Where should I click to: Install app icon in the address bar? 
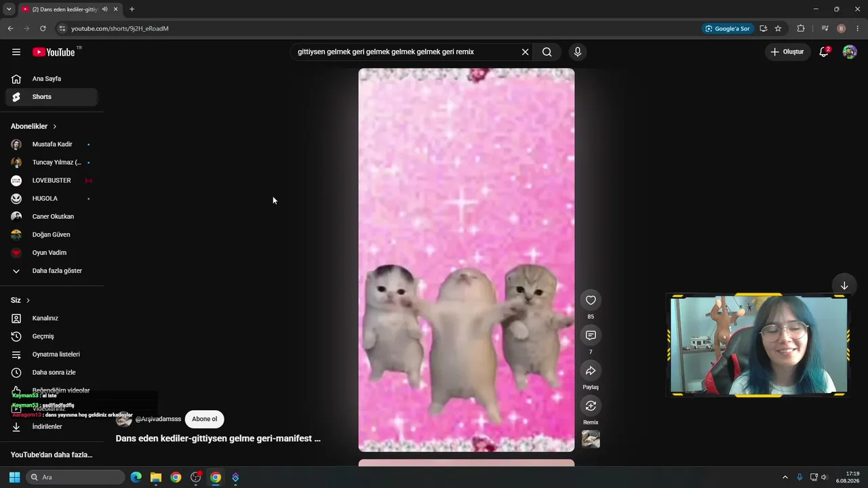click(764, 28)
